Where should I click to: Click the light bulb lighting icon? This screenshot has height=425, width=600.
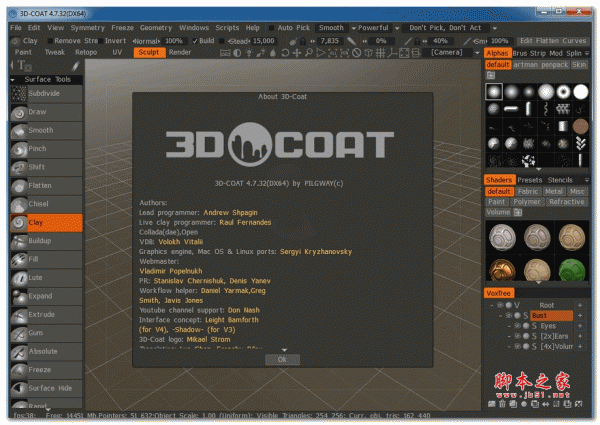pyautogui.click(x=249, y=53)
